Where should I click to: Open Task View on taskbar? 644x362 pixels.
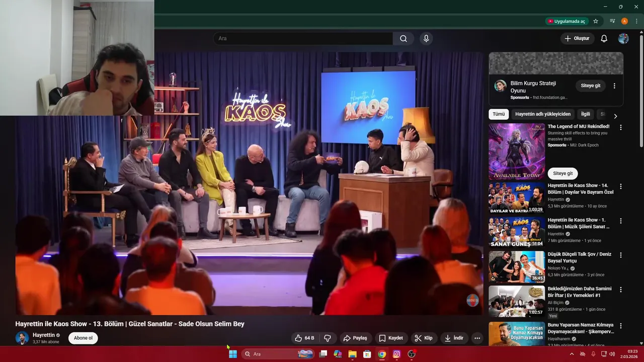[323, 354]
